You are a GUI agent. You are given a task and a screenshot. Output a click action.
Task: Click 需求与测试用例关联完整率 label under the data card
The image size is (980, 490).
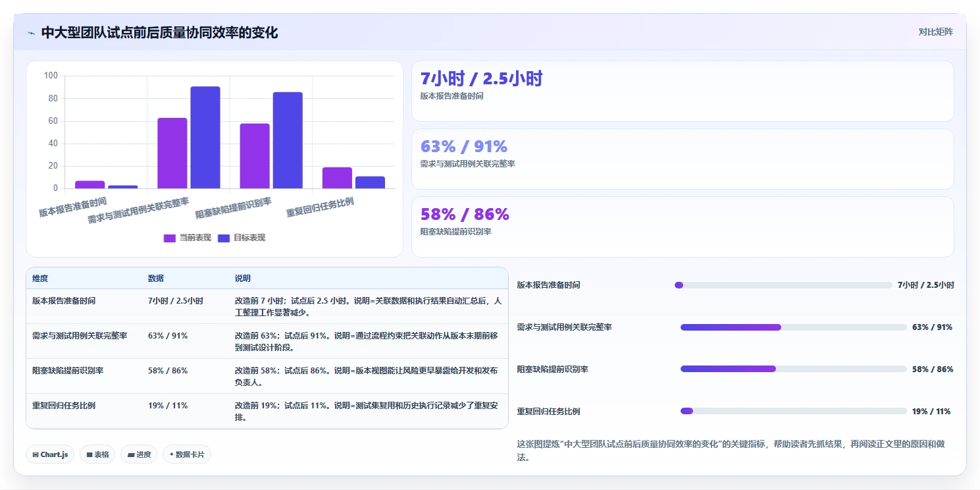467,164
